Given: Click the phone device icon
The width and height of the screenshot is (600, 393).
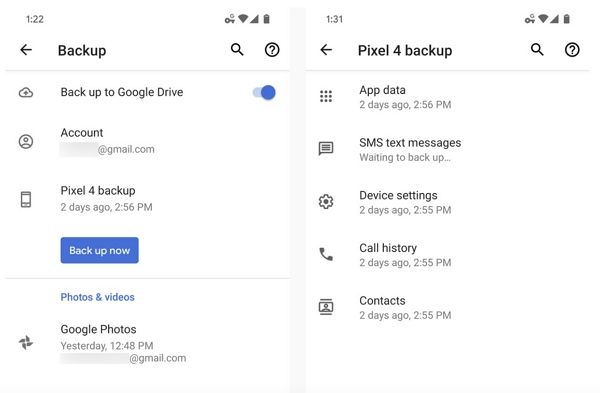Looking at the screenshot, I should coord(26,199).
